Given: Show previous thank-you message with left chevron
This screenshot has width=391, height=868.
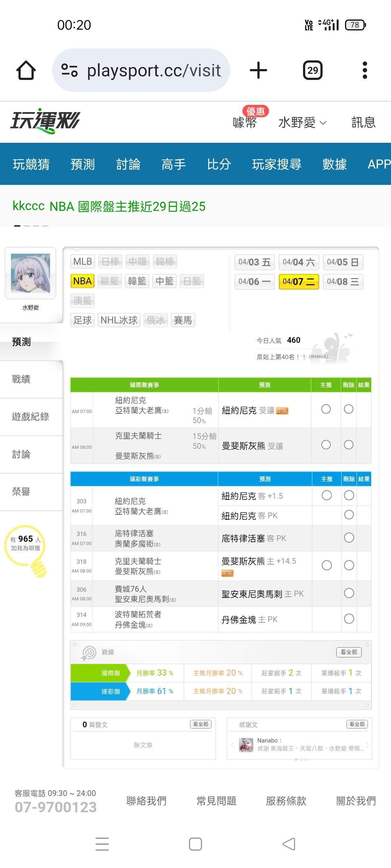Looking at the screenshot, I should point(232,745).
